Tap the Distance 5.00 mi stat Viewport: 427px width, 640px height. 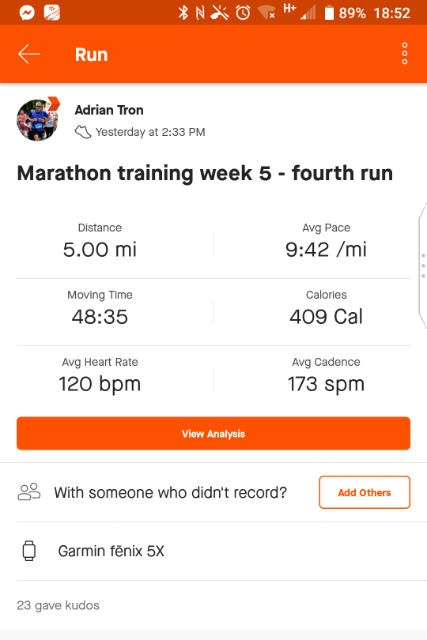tap(100, 242)
